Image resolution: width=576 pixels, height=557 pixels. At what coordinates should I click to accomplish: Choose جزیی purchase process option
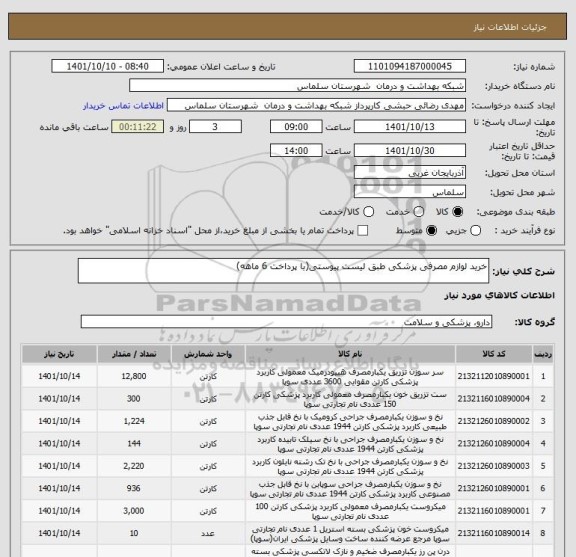(475, 231)
